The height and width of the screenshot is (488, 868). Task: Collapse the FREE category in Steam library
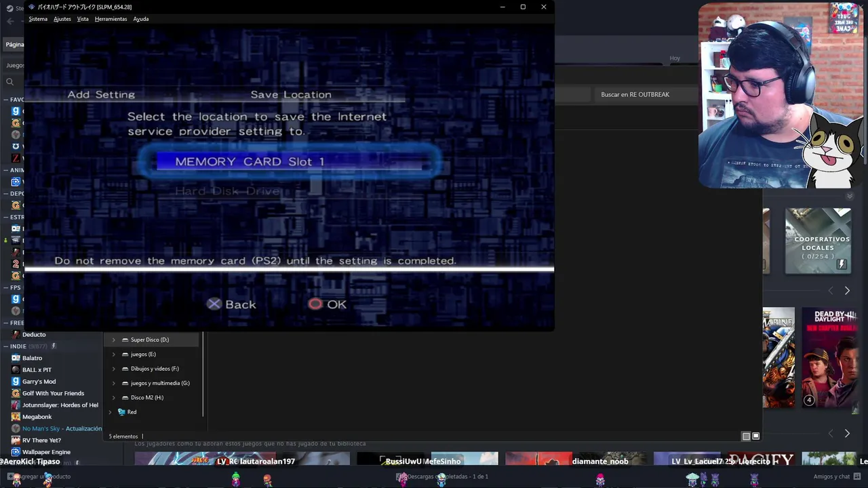[x=5, y=323]
